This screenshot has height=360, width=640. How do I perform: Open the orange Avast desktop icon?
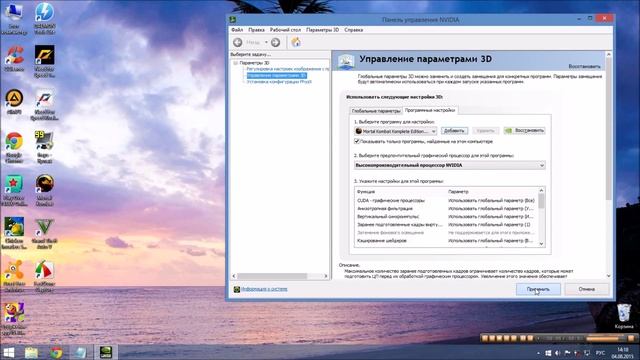click(x=14, y=276)
